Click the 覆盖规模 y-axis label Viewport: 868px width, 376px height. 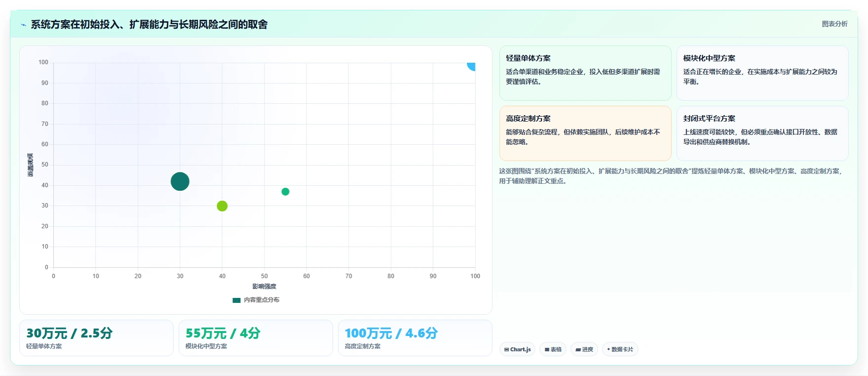click(x=30, y=165)
